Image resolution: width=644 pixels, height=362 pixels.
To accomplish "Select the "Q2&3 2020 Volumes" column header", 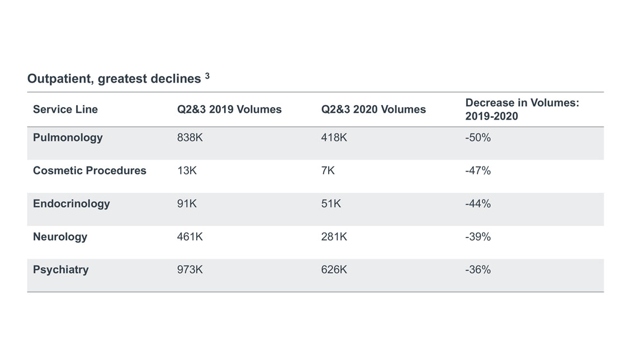I will [x=373, y=109].
